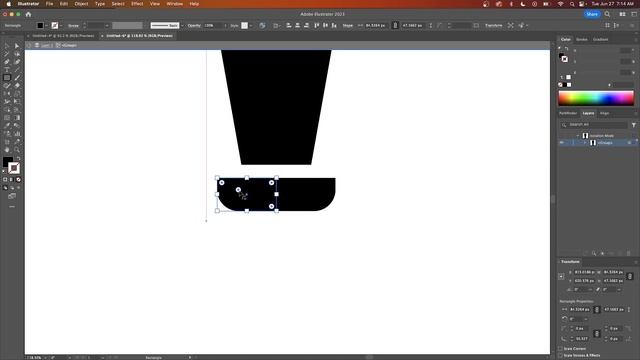Image resolution: width=640 pixels, height=360 pixels.
Task: Open the graphic Style dropdown
Action: [250, 25]
